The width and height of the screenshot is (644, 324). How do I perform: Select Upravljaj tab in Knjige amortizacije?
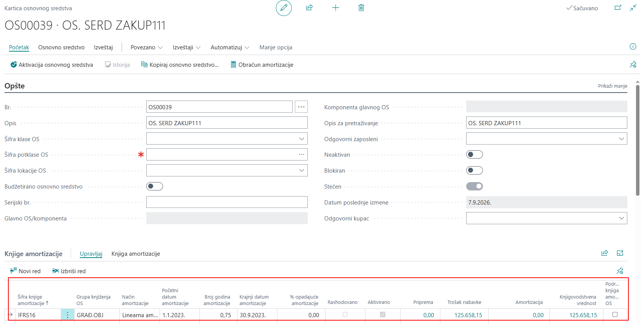pos(91,254)
